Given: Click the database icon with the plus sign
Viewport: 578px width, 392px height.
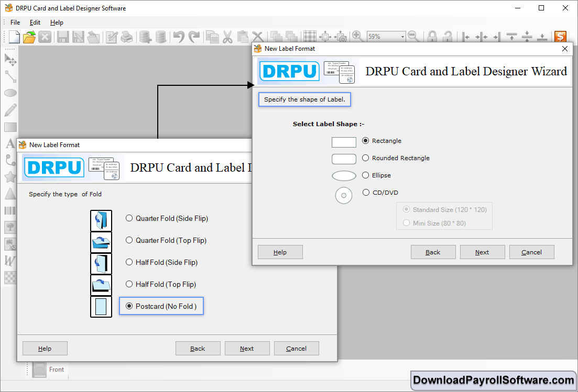Looking at the screenshot, I should point(145,37).
